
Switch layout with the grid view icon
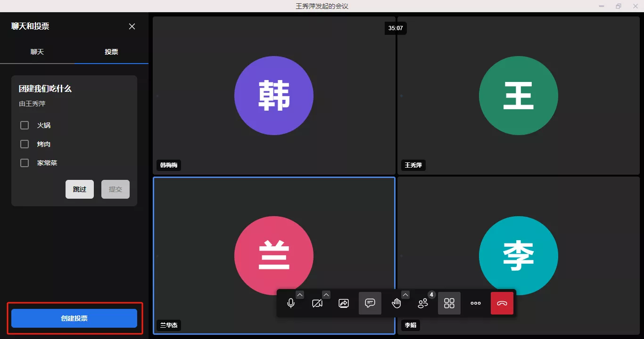(x=449, y=303)
